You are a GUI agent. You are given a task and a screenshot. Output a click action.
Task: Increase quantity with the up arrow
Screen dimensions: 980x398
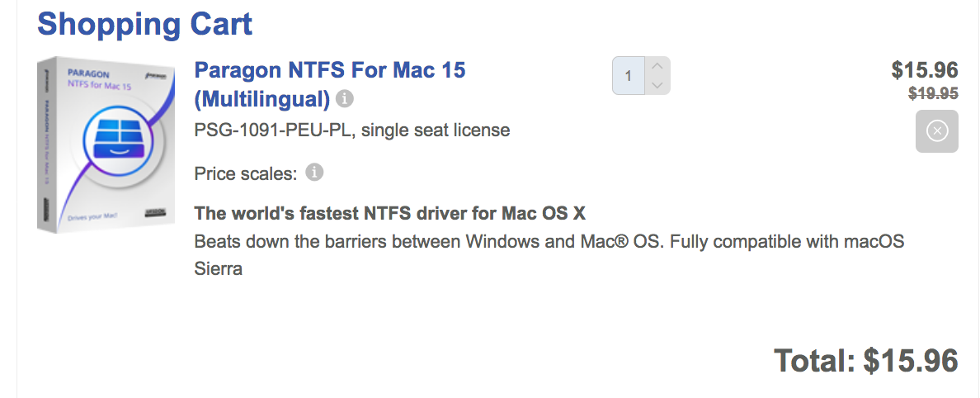[657, 66]
